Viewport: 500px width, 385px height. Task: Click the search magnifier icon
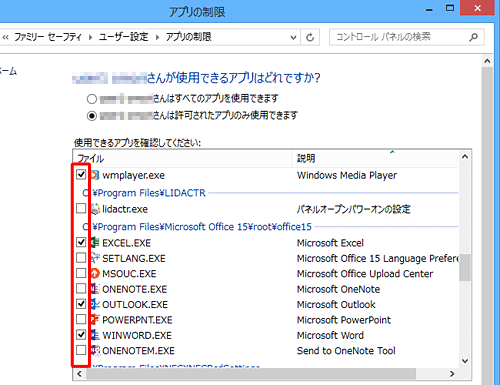(473, 37)
